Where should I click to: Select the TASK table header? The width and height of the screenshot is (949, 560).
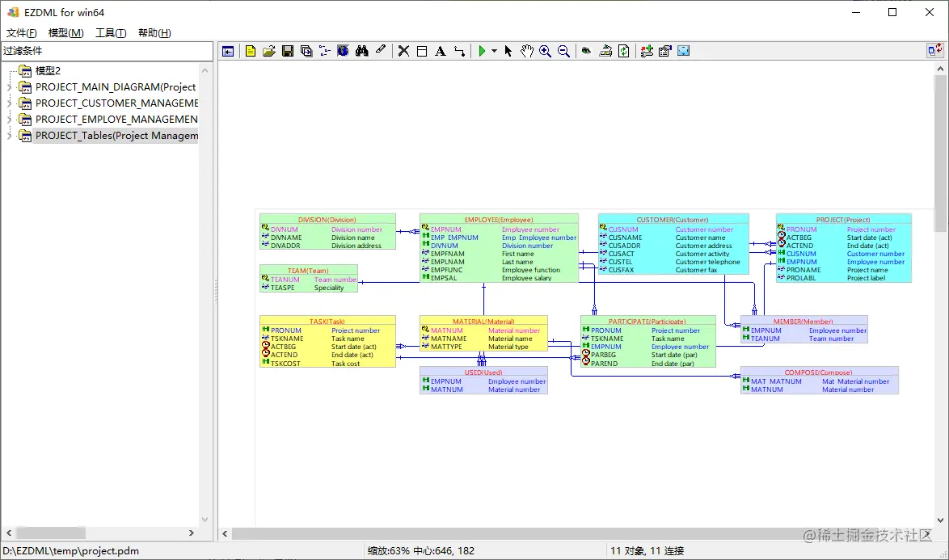tap(327, 321)
